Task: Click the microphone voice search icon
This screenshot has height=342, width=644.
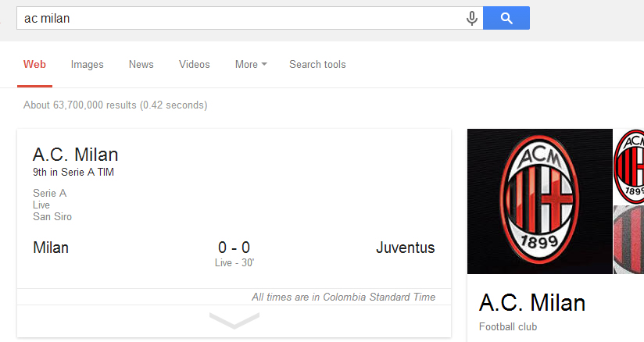Action: (x=472, y=18)
